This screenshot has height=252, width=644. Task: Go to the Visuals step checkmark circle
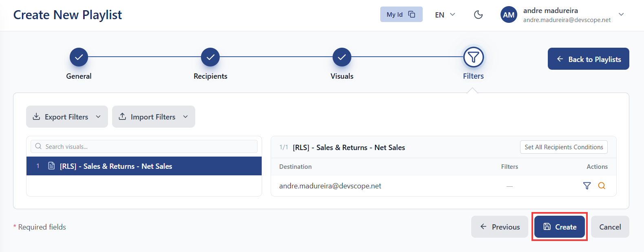342,57
